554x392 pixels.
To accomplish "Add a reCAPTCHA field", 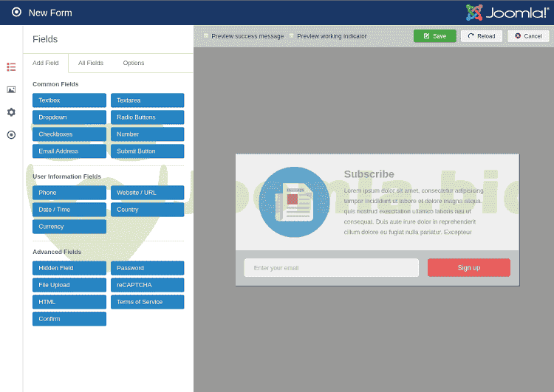I will click(147, 285).
